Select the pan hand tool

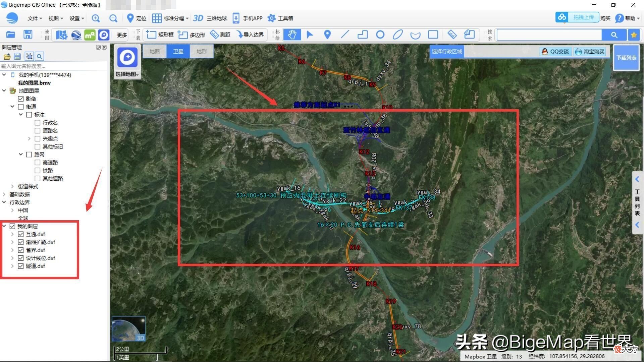click(x=292, y=35)
